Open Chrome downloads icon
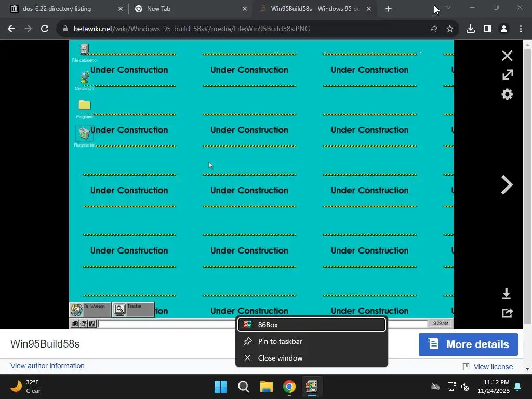 [x=471, y=29]
